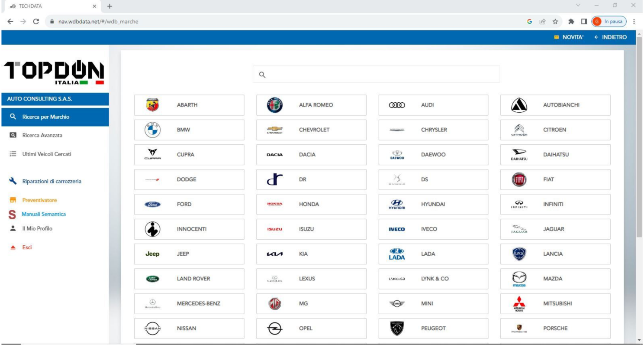Click the Ford oval logo

pyautogui.click(x=153, y=204)
